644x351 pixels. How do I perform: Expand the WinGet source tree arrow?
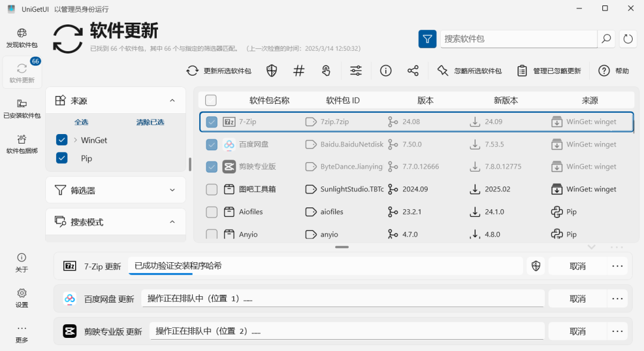(75, 140)
